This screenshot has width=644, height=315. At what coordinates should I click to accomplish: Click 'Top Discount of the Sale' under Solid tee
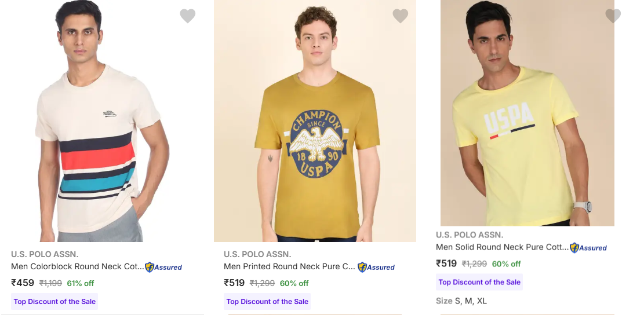pos(479,282)
